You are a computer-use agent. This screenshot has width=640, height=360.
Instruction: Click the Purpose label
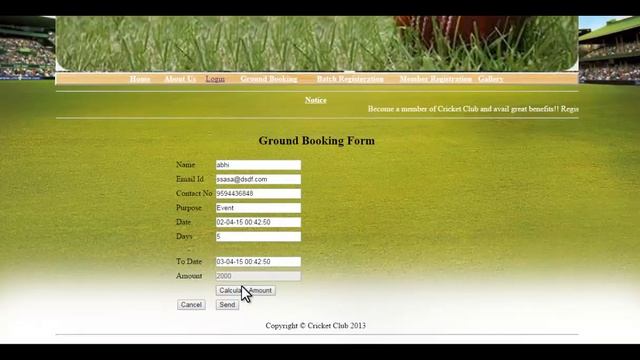point(189,208)
